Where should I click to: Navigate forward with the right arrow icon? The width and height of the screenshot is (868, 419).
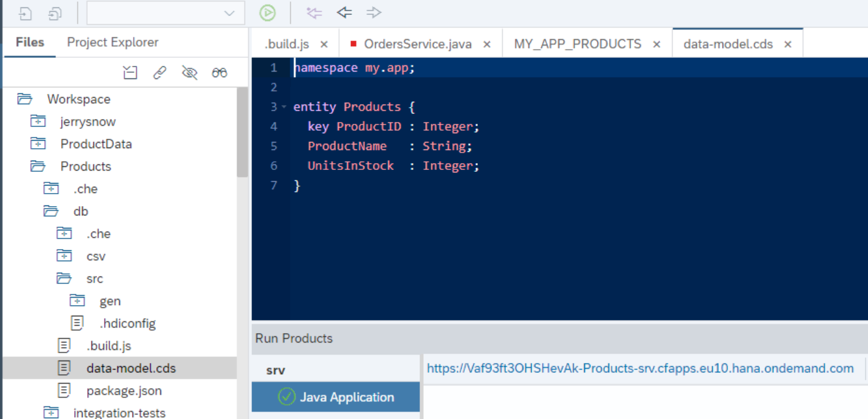(374, 12)
